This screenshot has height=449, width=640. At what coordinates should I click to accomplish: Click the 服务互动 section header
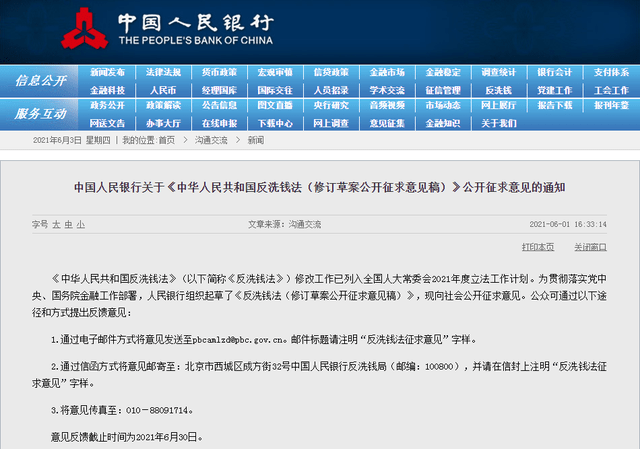pos(40,113)
